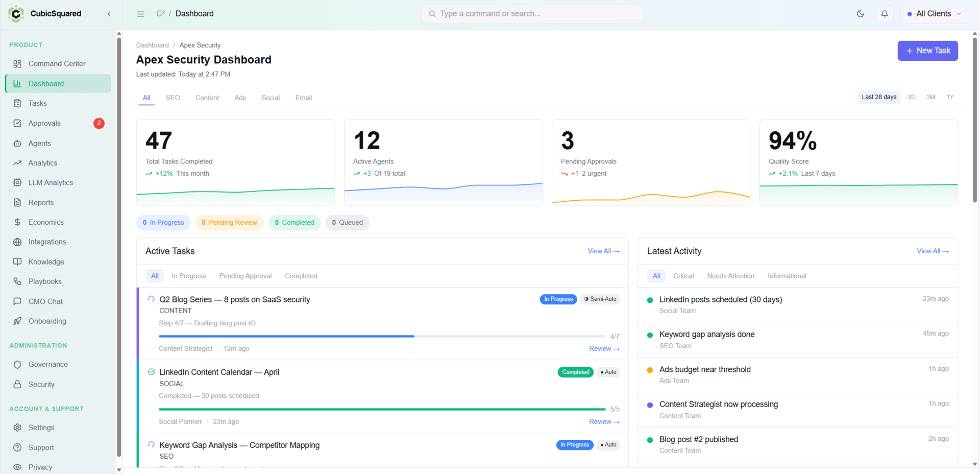The height and width of the screenshot is (474, 980).
Task: Open notifications bell
Action: click(885, 14)
